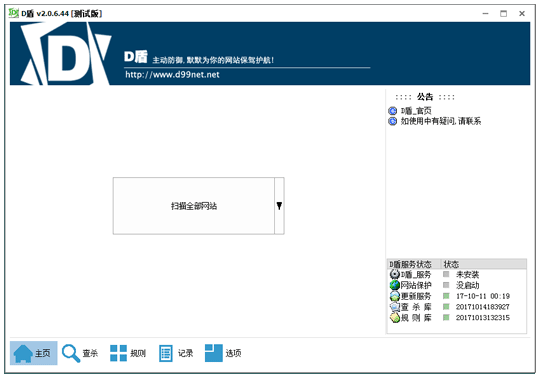Click the D盾服务状态 column header
The image size is (544, 383).
coord(414,264)
